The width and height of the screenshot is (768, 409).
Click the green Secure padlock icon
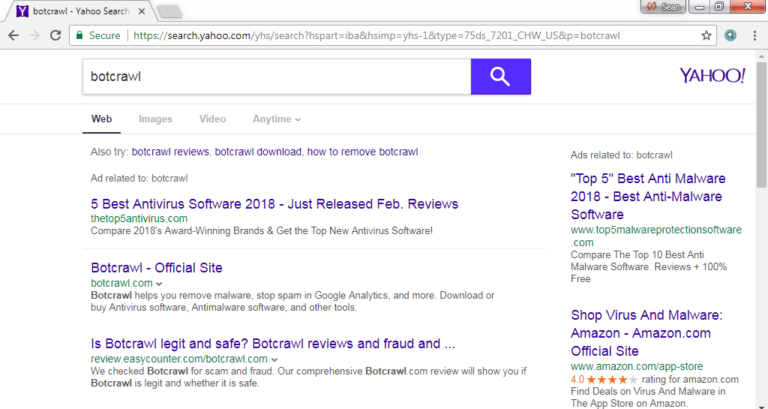(78, 35)
